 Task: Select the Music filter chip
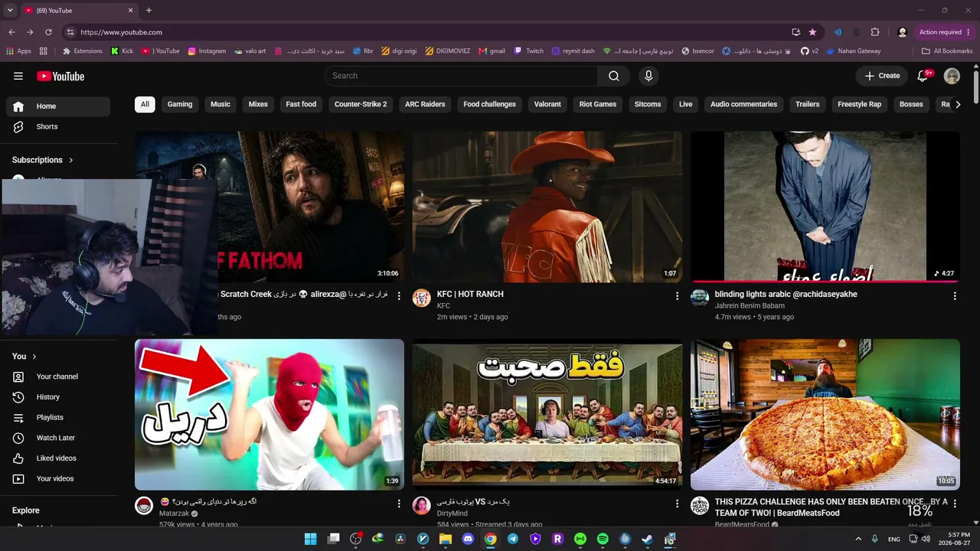point(220,104)
